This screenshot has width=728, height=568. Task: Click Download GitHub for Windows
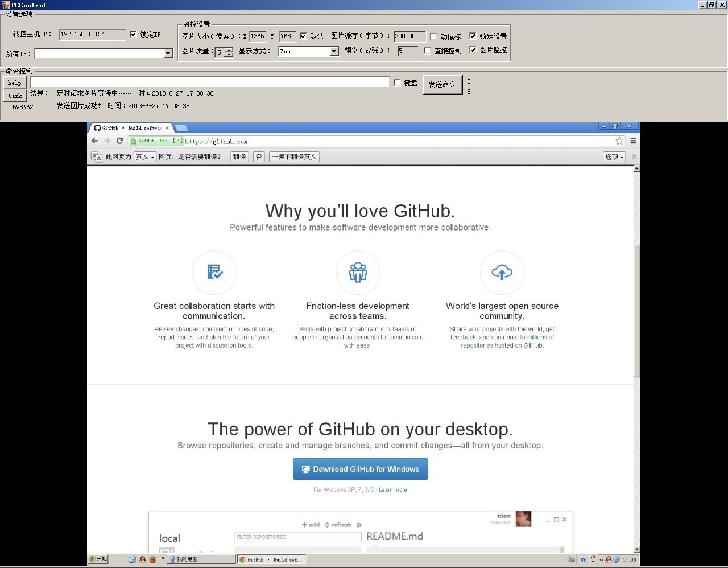pyautogui.click(x=361, y=469)
